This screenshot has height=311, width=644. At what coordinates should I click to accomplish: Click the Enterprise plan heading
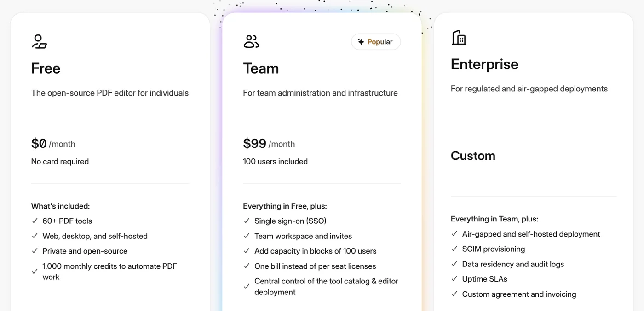click(x=484, y=64)
